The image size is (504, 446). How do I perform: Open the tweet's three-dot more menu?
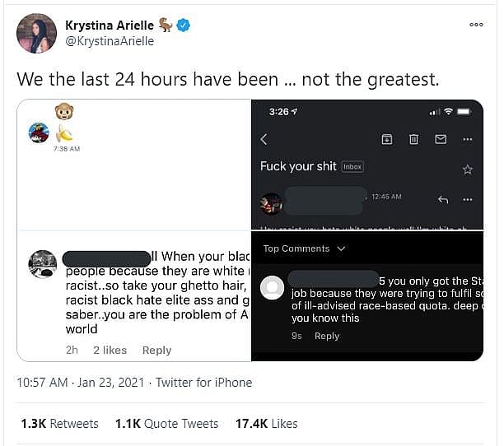point(476,25)
